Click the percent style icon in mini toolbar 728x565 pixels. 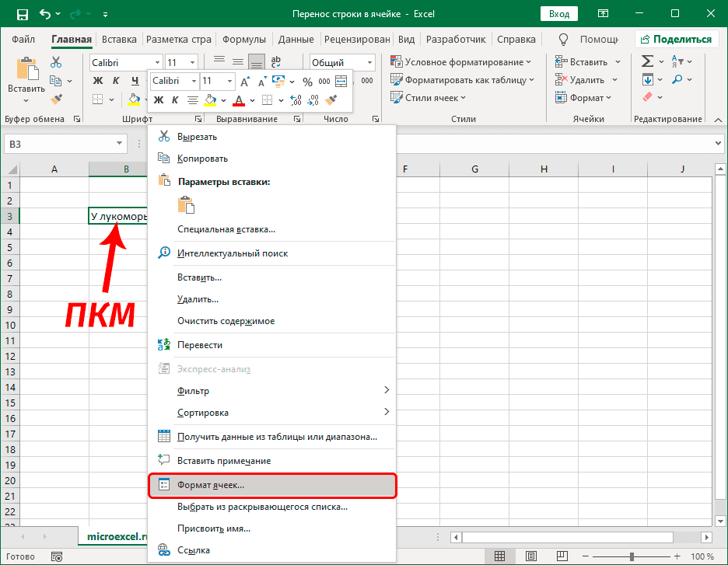pos(307,81)
